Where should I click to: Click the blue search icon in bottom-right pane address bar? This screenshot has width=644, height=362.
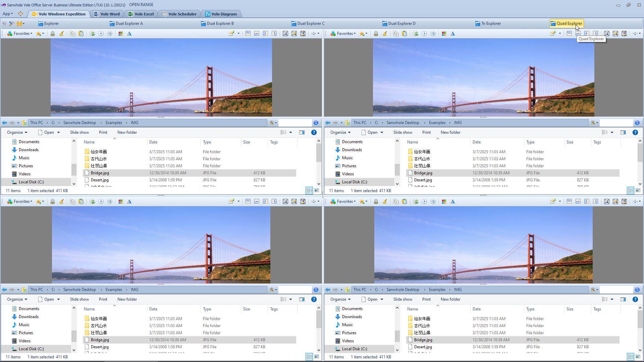click(637, 290)
